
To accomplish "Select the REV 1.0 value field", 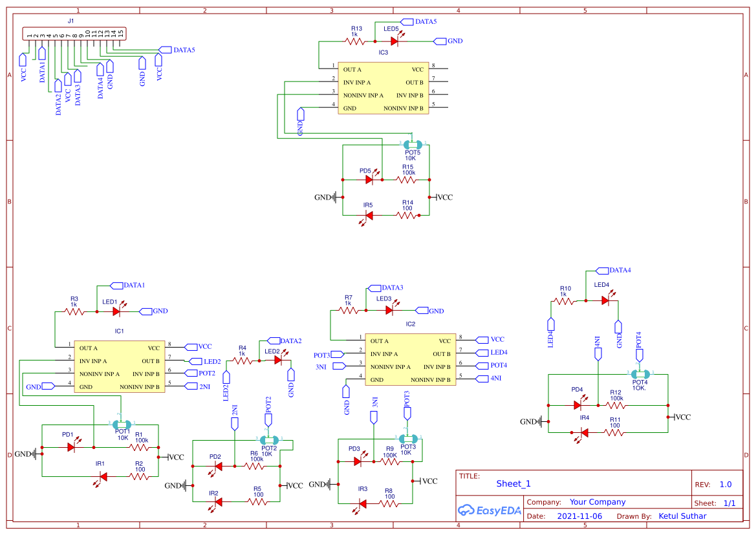I will (726, 483).
